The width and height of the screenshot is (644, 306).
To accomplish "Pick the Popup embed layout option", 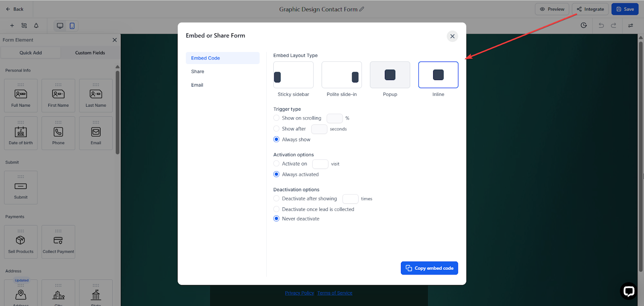I will coord(390,75).
